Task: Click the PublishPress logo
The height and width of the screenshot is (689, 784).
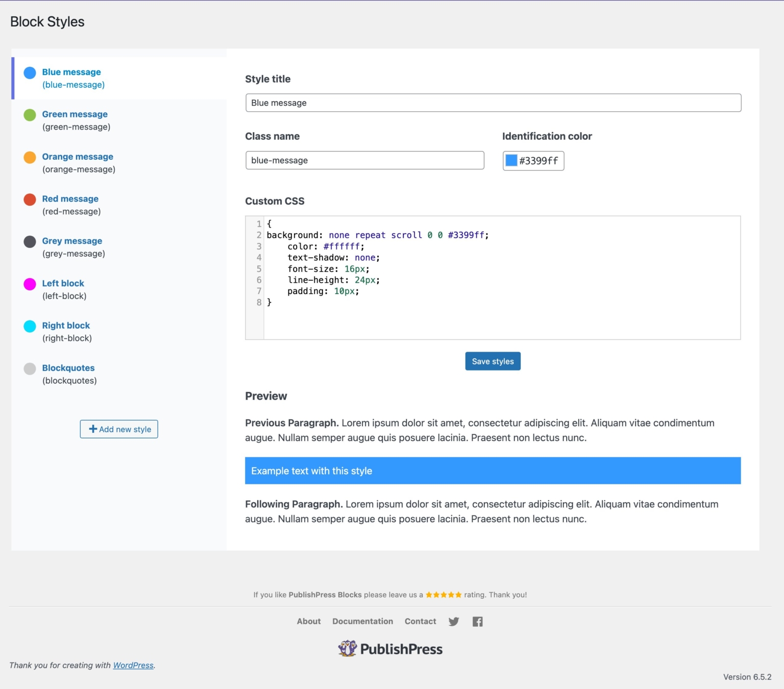Action: click(x=390, y=649)
